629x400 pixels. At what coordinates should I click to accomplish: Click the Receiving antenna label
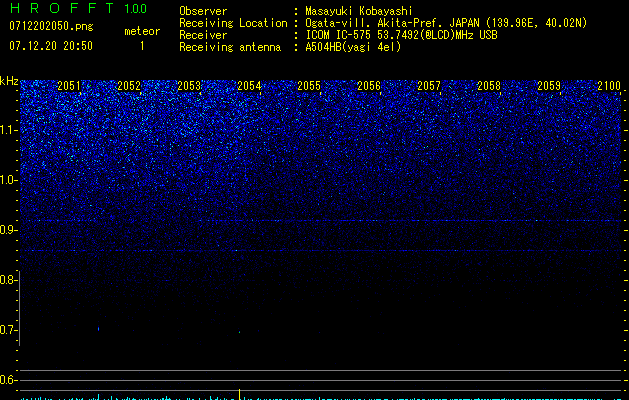point(230,47)
